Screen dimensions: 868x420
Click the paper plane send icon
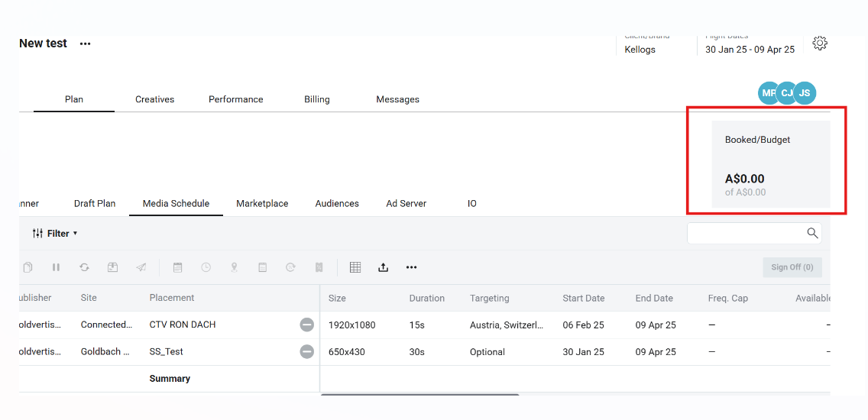[141, 267]
